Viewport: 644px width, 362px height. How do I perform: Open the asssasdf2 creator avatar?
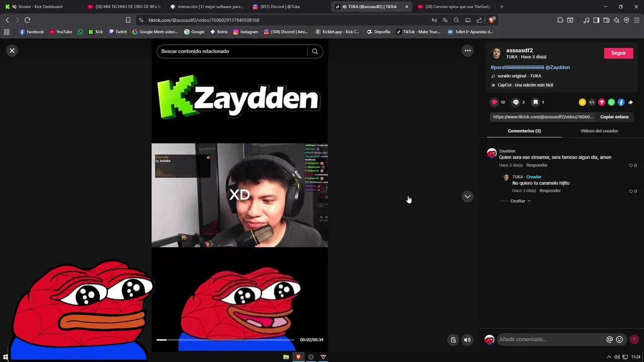click(497, 53)
